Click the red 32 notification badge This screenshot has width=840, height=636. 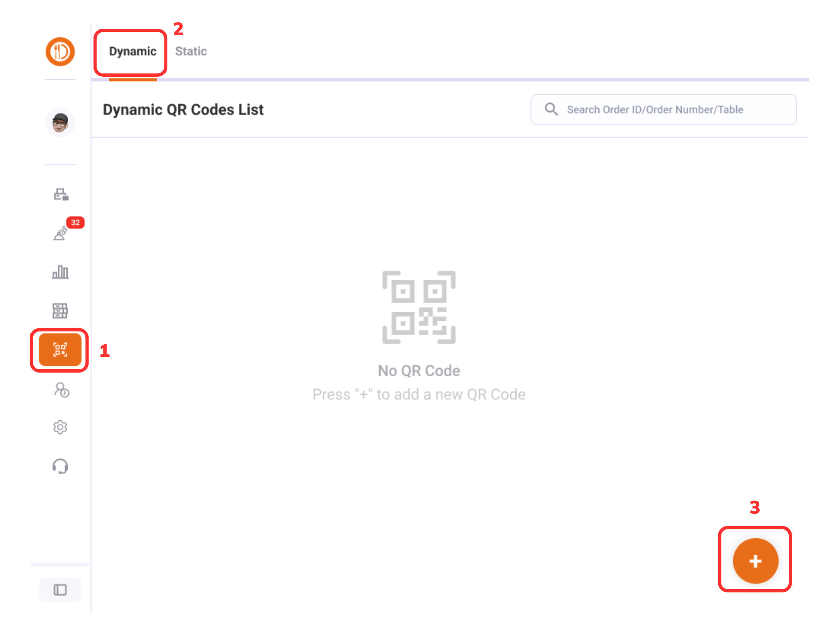pos(75,222)
